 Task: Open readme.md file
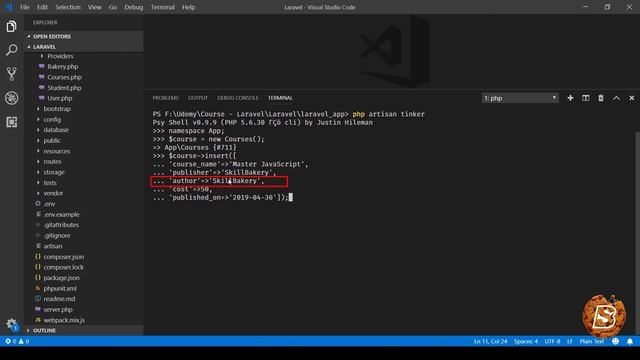click(59, 299)
